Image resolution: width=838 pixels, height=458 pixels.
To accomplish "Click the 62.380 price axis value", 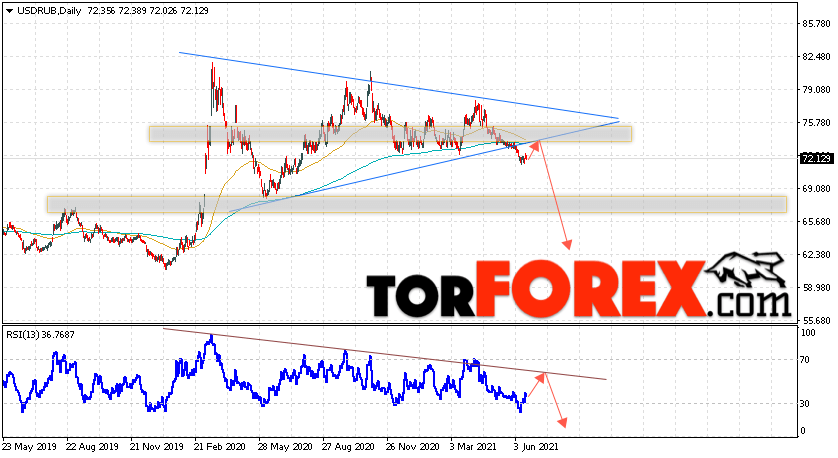I will click(816, 255).
